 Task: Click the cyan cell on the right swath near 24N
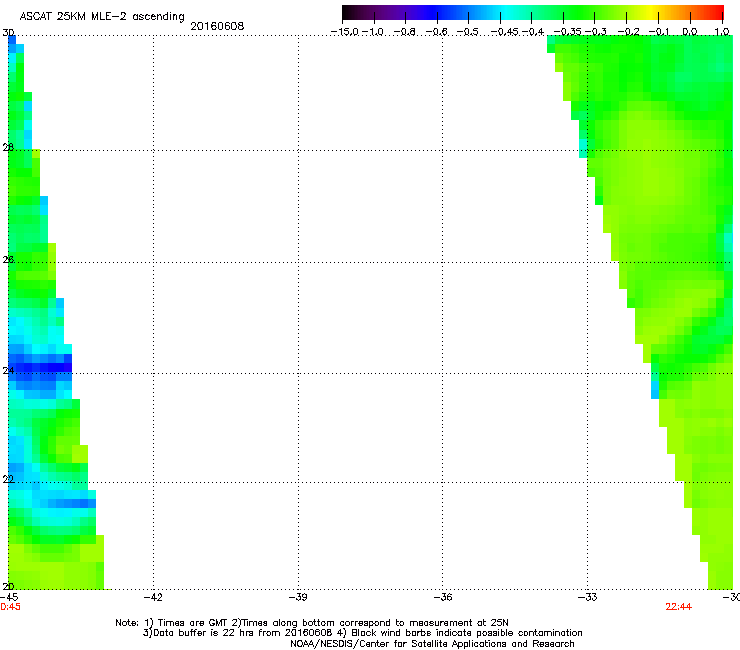(655, 390)
